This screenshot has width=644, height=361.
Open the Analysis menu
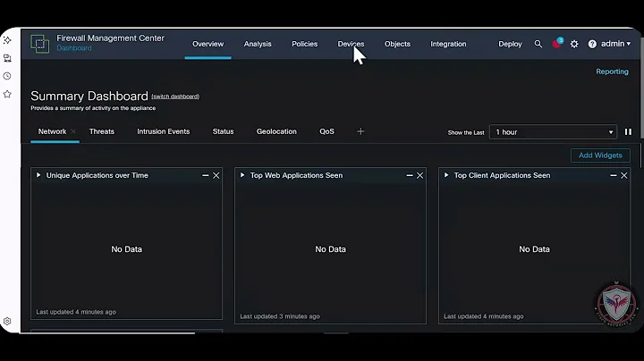click(258, 44)
